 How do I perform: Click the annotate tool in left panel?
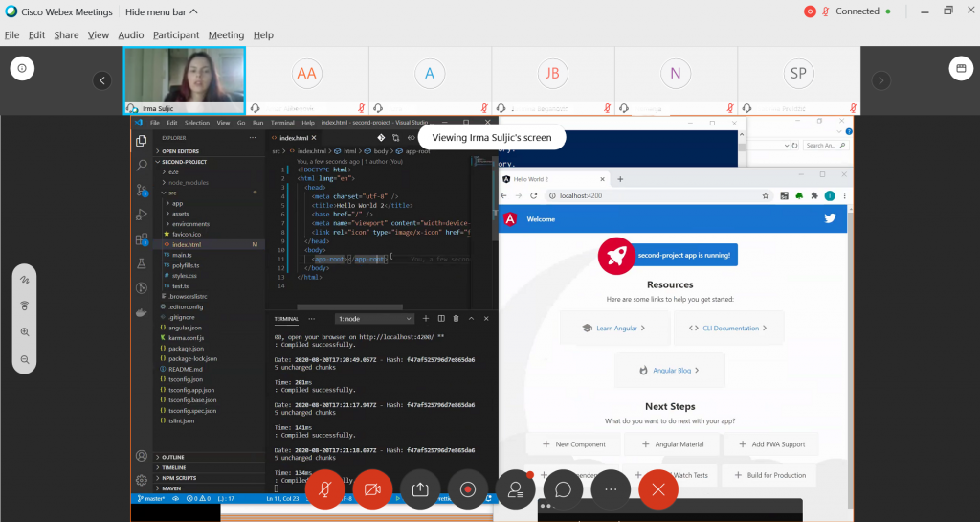point(25,281)
